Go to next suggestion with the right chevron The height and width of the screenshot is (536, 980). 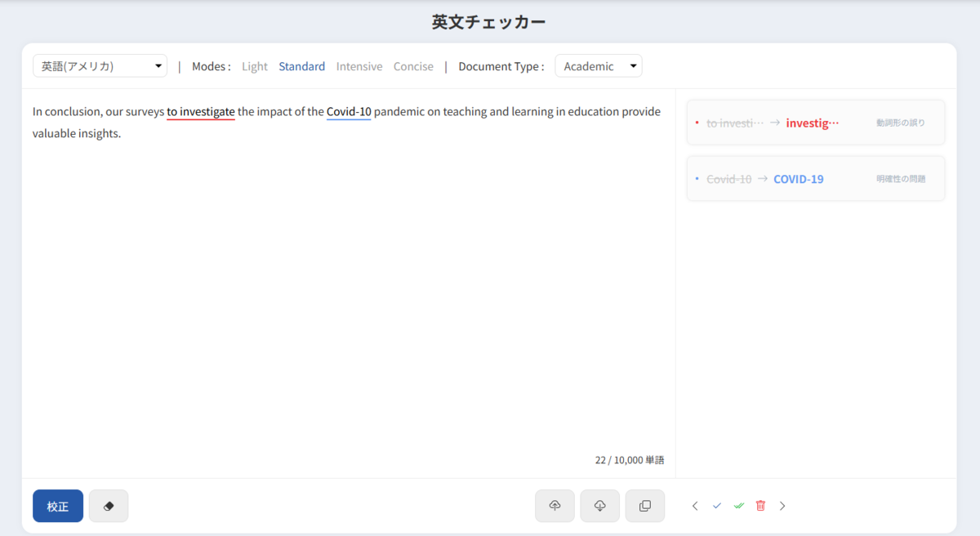click(782, 505)
